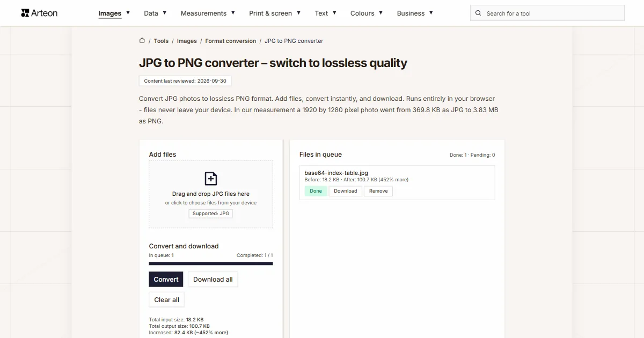Go to Format conversion breadcrumb link

tap(231, 41)
